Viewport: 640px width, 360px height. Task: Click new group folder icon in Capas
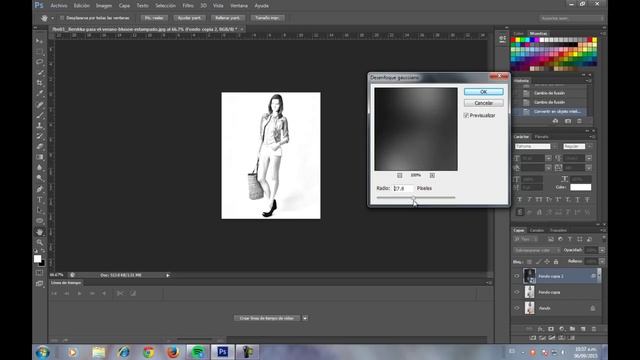point(572,329)
